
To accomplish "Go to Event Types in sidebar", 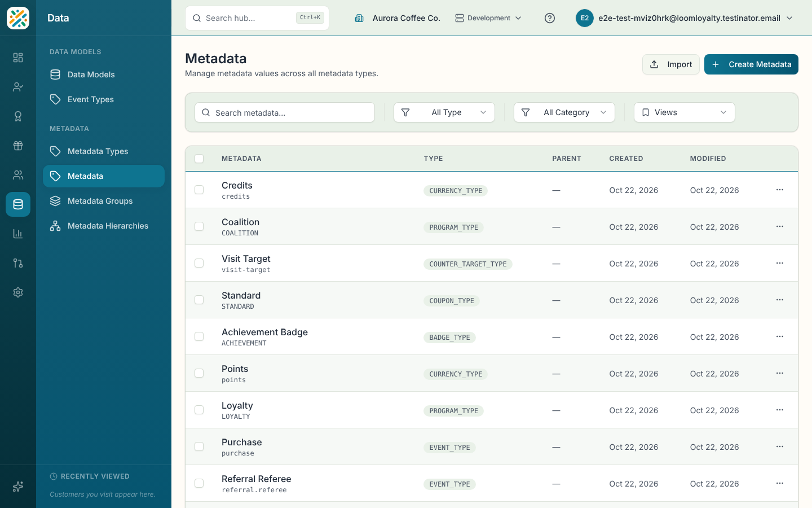I will [104, 99].
